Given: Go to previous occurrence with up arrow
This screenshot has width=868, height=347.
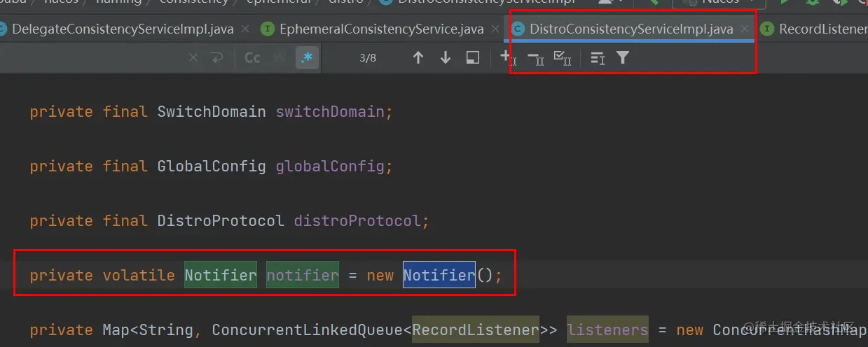Looking at the screenshot, I should point(418,58).
